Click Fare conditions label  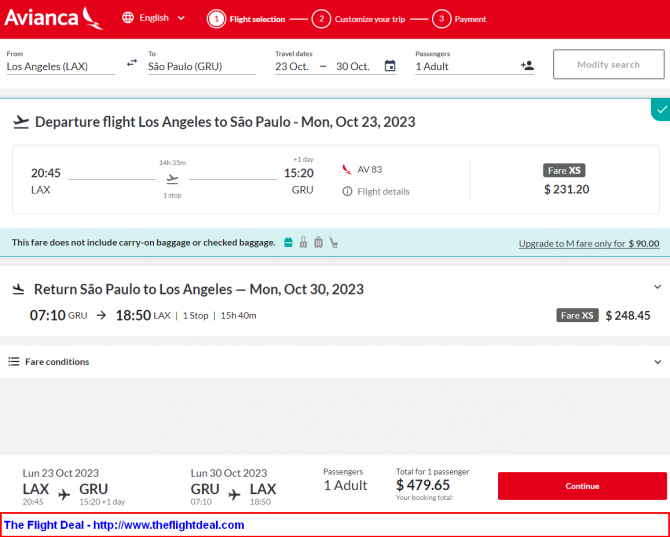click(x=57, y=362)
